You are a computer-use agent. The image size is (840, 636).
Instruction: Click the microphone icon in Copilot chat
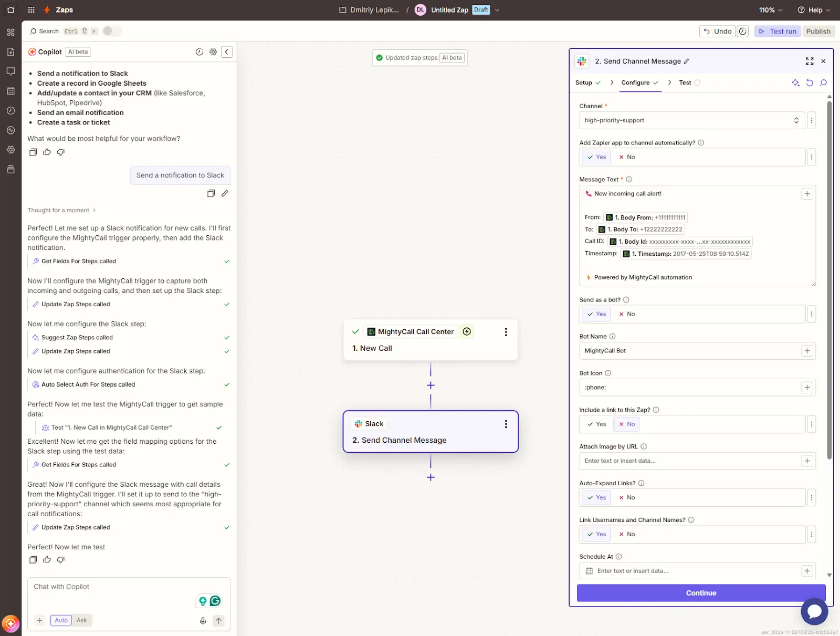click(x=203, y=620)
